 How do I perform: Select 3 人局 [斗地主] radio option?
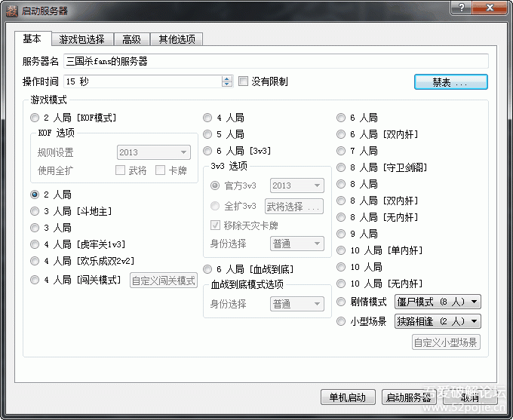[35, 211]
